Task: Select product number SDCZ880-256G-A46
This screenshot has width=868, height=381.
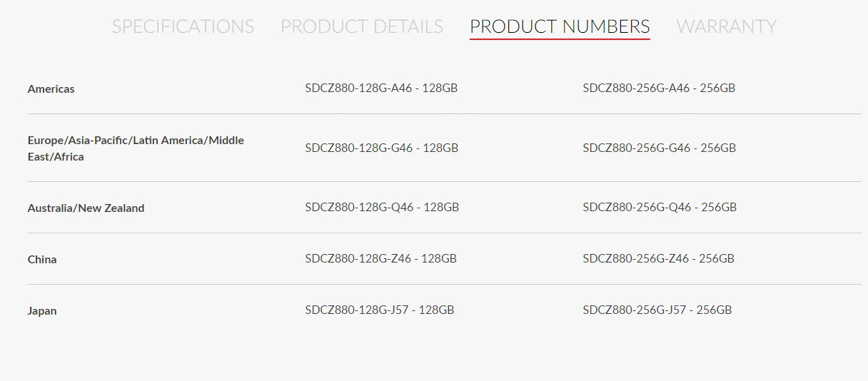Action: coord(659,88)
